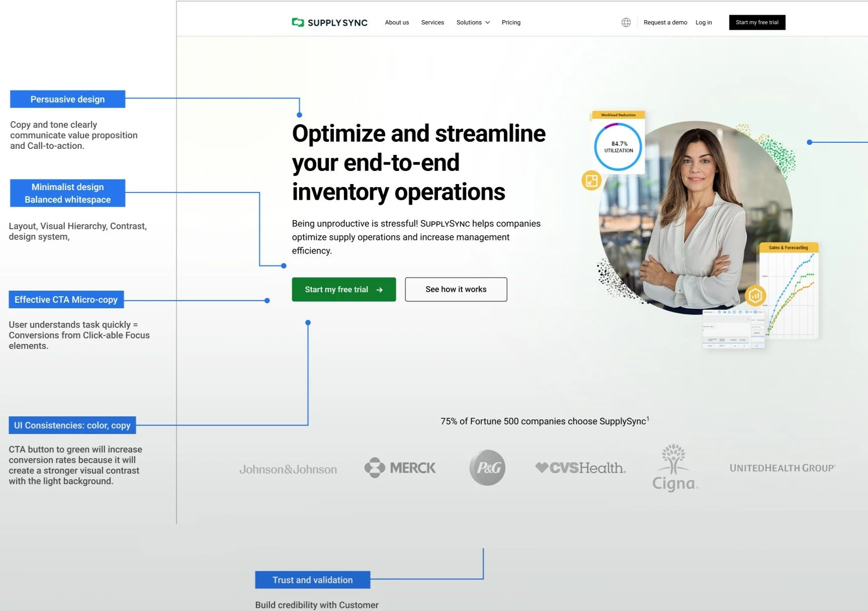868x611 pixels.
Task: Click the Minimalist design Balanced whitespace label
Action: point(67,193)
